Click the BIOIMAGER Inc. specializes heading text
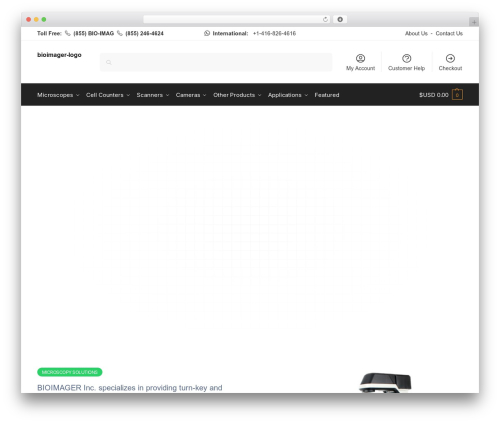The width and height of the screenshot is (500, 423). click(130, 388)
